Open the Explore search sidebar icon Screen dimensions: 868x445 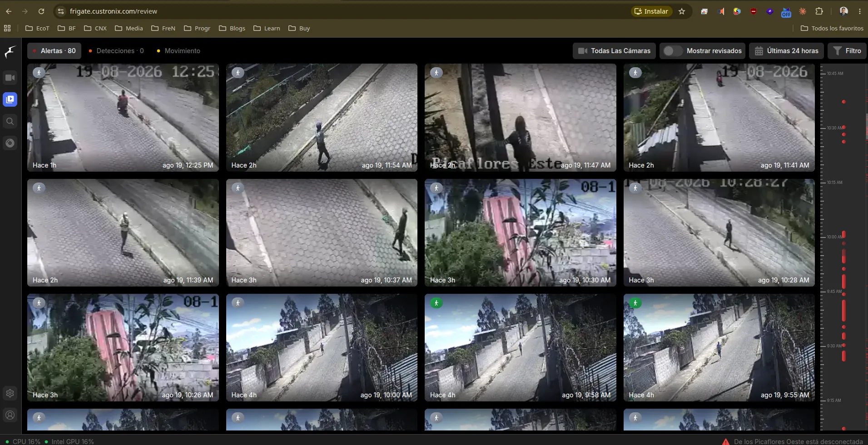tap(10, 121)
